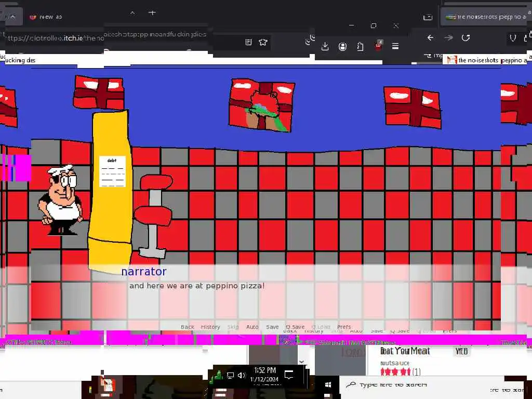Viewport: 532px width, 399px height.
Task: Click the green system tray icon
Action: point(218,375)
